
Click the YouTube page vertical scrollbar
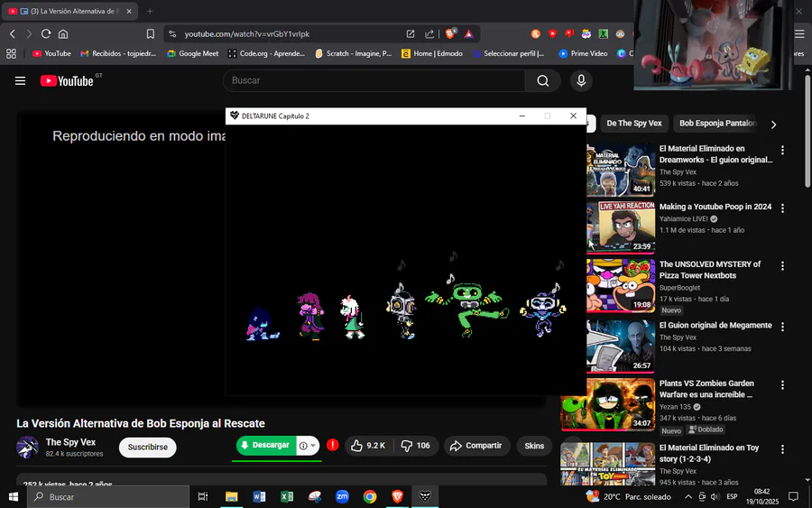click(x=807, y=132)
